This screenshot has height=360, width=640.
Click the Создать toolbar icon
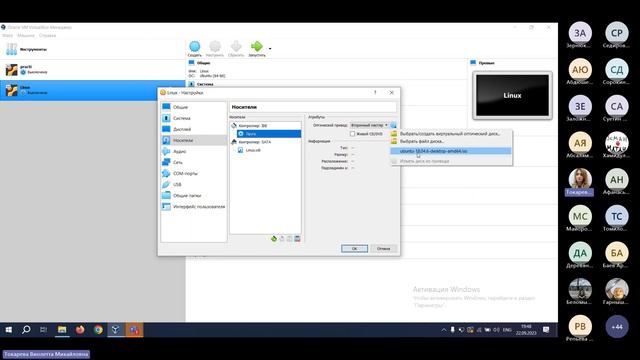click(x=195, y=49)
